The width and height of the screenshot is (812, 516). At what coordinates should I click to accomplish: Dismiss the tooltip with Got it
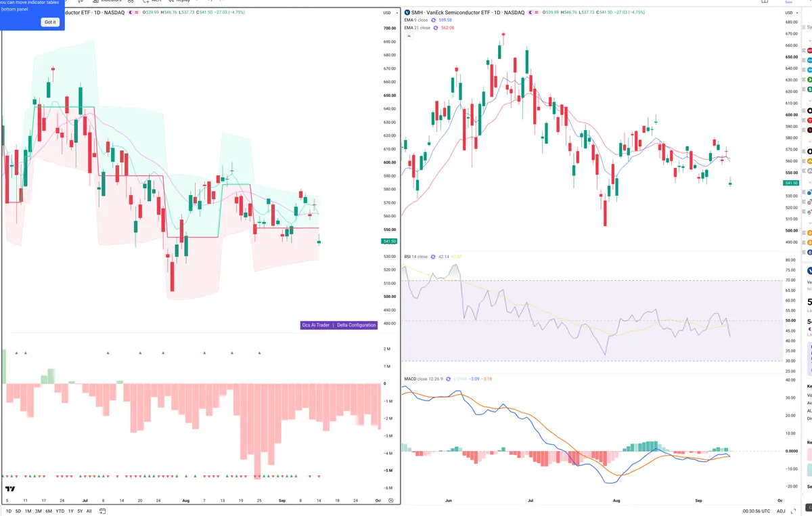50,22
